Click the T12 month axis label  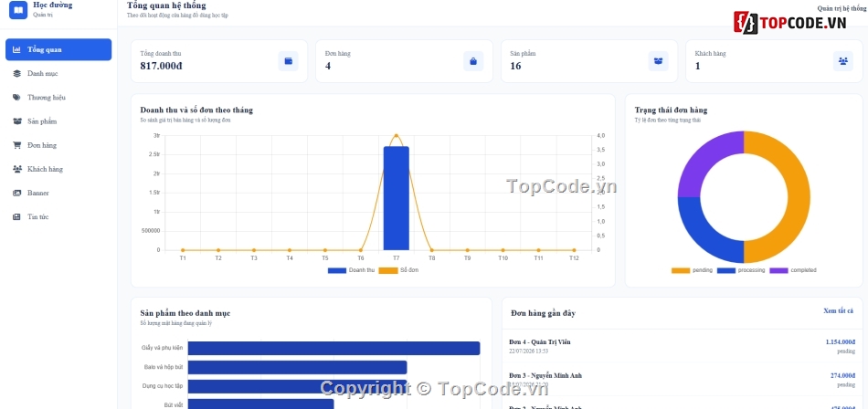(x=574, y=258)
